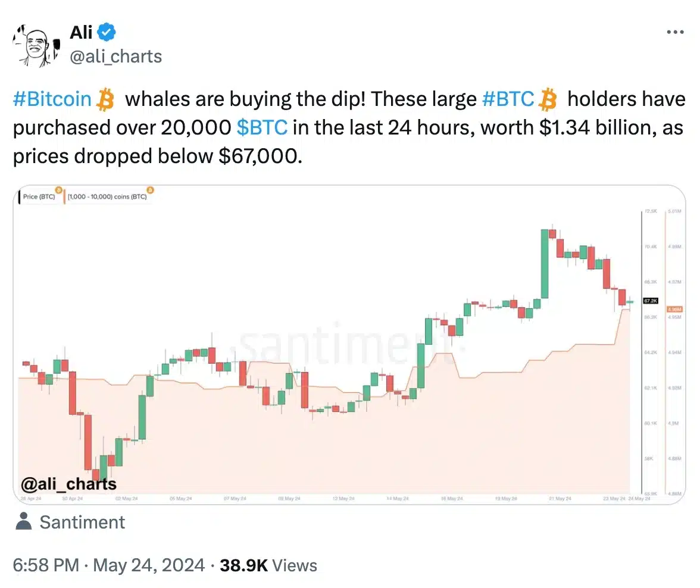Viewport: 700px width, 588px height.
Task: Open the three-dot more options menu
Action: [x=675, y=32]
